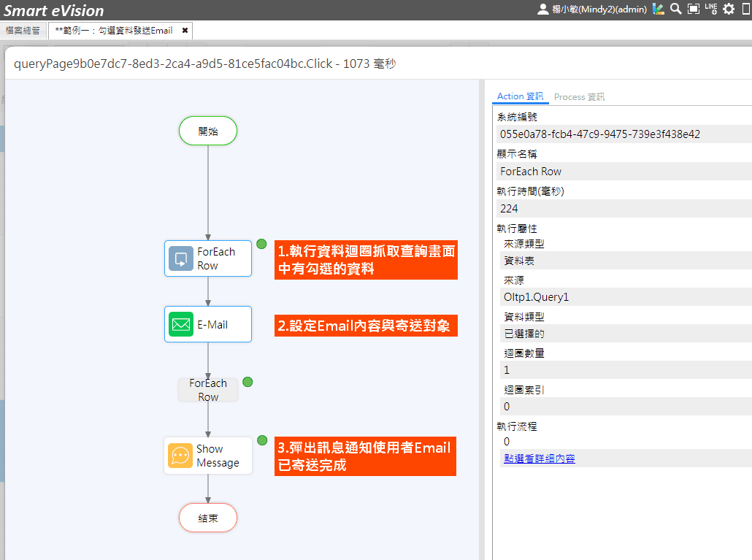Open the settings gear icon
752x560 pixels.
pos(729,9)
